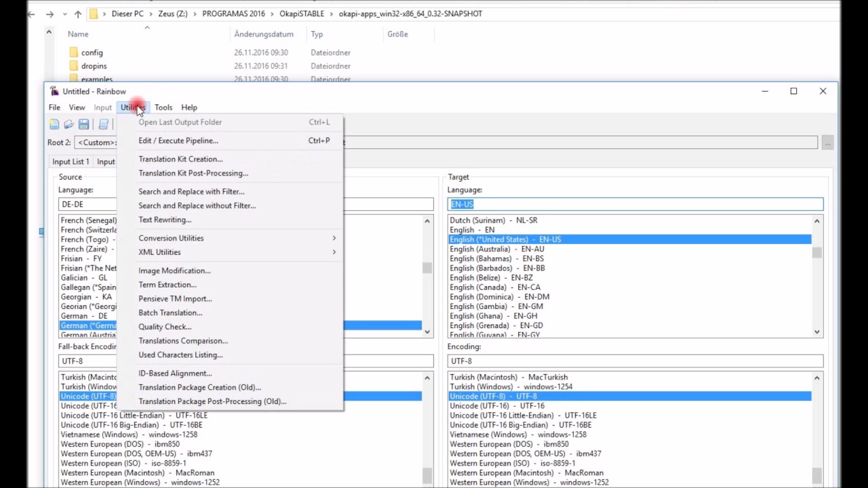Screen dimensions: 868x488
Task: Choose Search and Replace with Filter
Action: click(231, 191)
